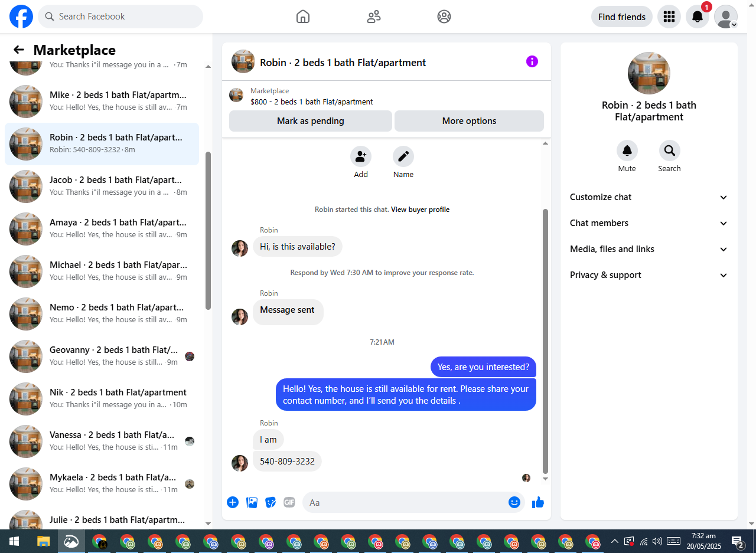Screen dimensions: 756x553
Task: Show hidden tray icons chevron
Action: tap(614, 541)
